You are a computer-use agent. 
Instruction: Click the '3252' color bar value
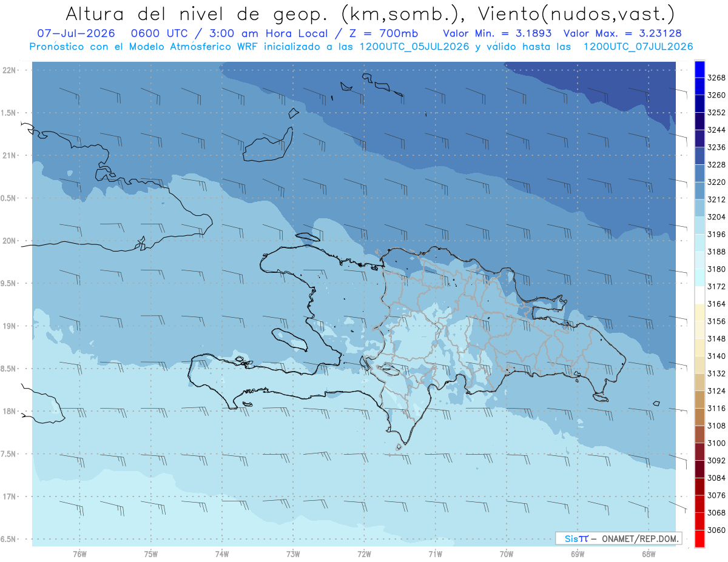pyautogui.click(x=716, y=112)
